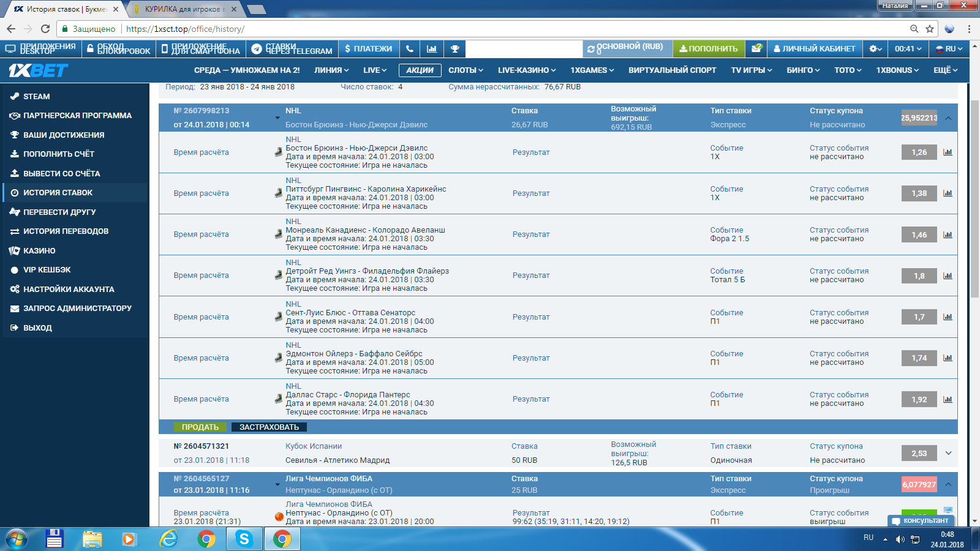Open ЗАПРОС АДМИНИСТРАТОРУ in sidebar

(x=75, y=309)
